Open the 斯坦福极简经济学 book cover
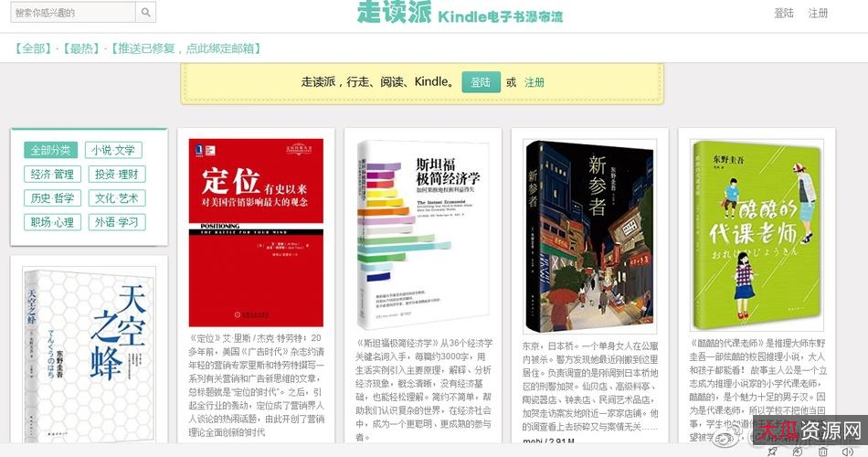This screenshot has width=868, height=457. tap(423, 236)
